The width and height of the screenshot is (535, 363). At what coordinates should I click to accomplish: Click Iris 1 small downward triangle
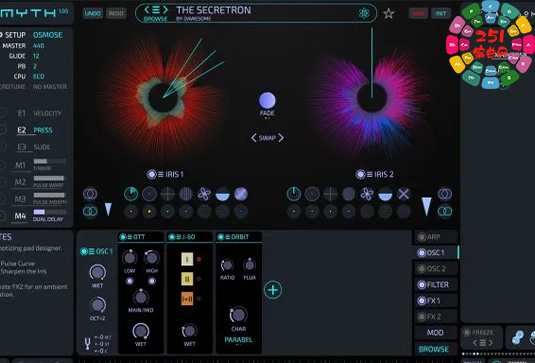108,209
